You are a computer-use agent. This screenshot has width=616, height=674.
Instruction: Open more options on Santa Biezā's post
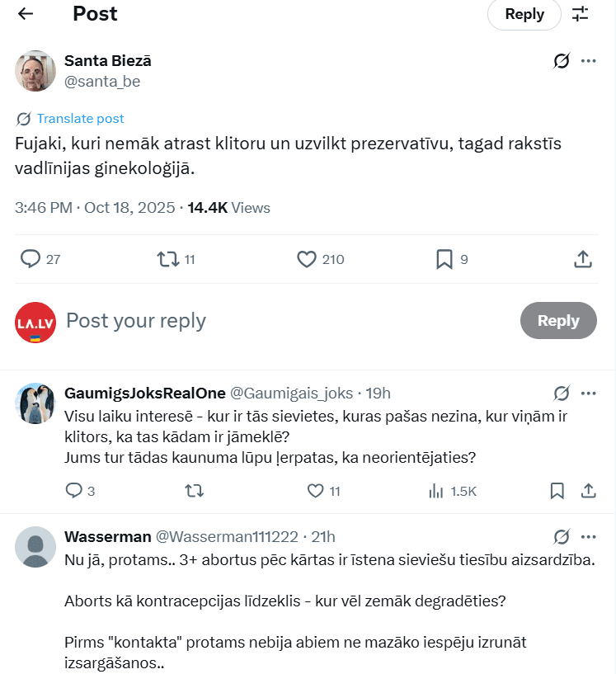(x=589, y=61)
